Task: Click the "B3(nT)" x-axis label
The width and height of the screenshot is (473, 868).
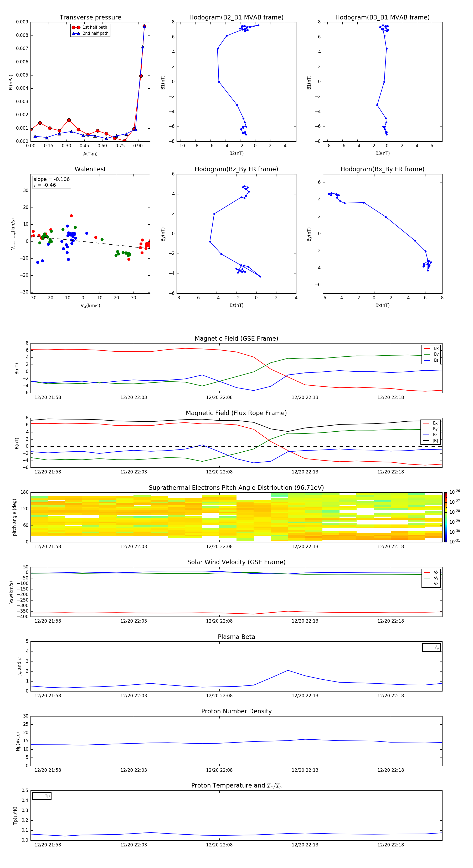Action: (382, 153)
